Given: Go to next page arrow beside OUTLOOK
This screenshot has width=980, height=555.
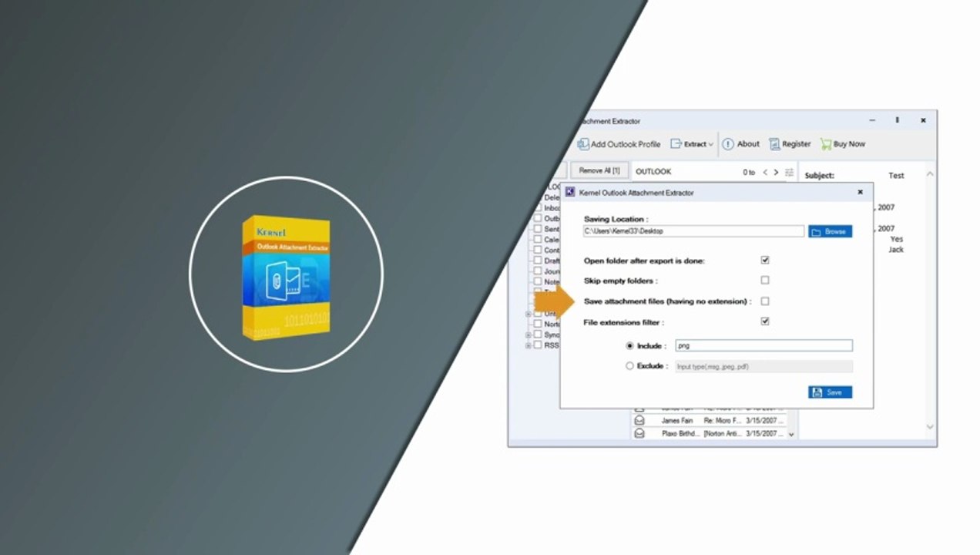Looking at the screenshot, I should 776,172.
